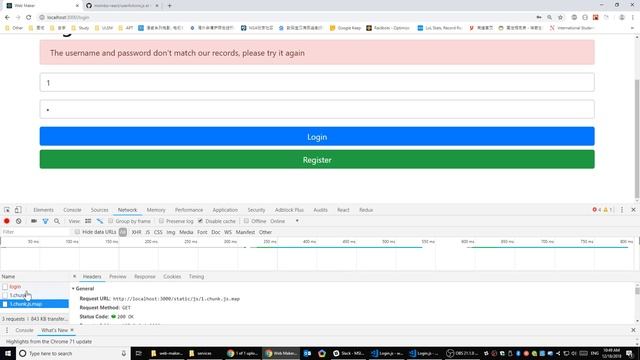Open the Outlook taskbar icon
Image resolution: width=640 pixels, height=360 pixels.
(307, 353)
